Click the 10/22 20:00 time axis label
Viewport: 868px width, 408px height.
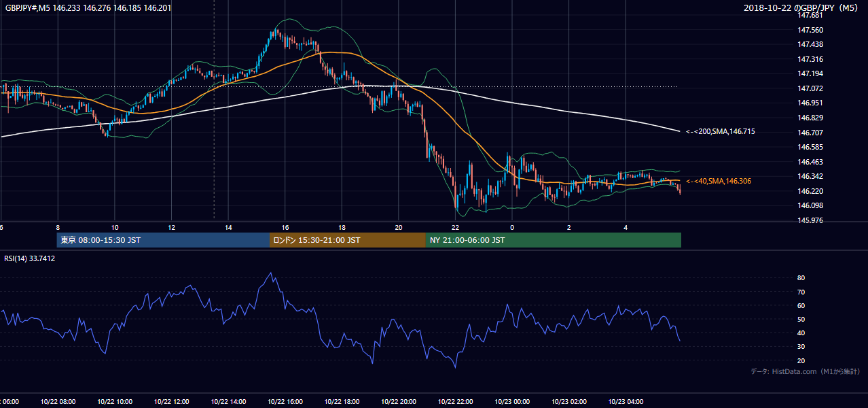pyautogui.click(x=399, y=402)
